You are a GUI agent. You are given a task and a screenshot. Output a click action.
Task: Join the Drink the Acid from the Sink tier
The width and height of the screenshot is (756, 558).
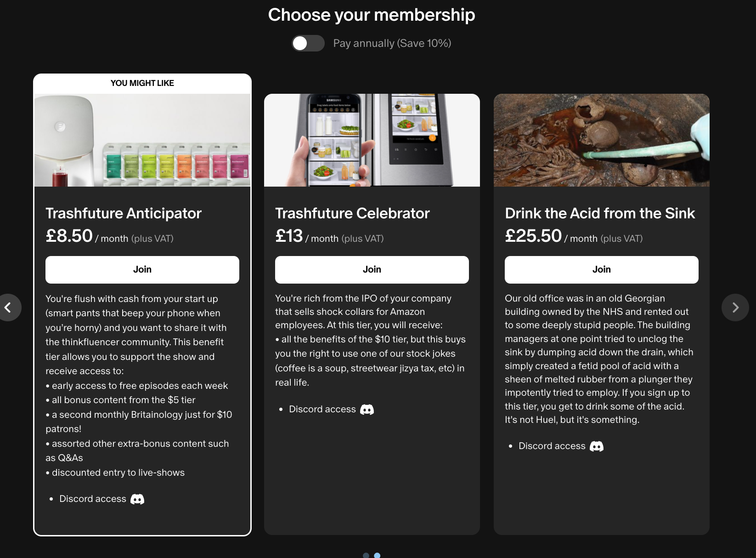[x=602, y=270]
